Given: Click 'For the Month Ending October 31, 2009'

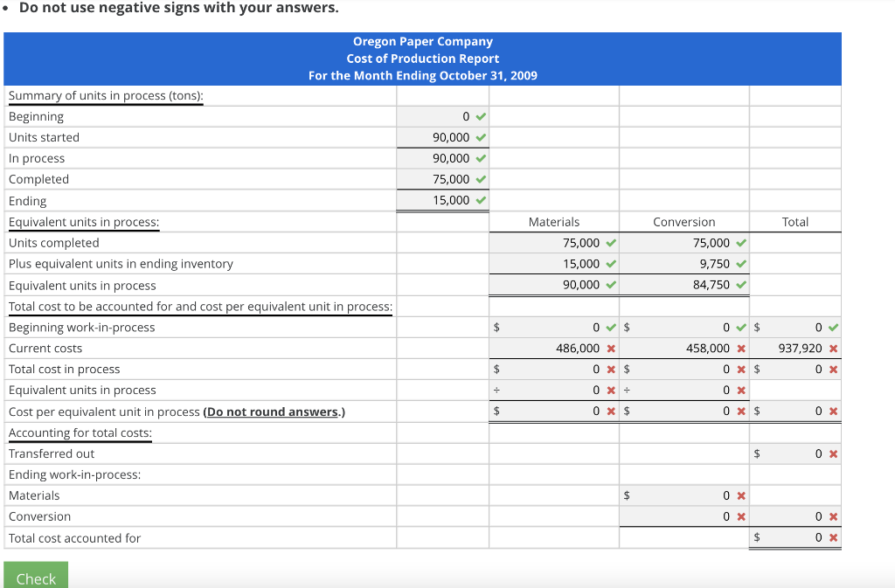Looking at the screenshot, I should [x=422, y=75].
